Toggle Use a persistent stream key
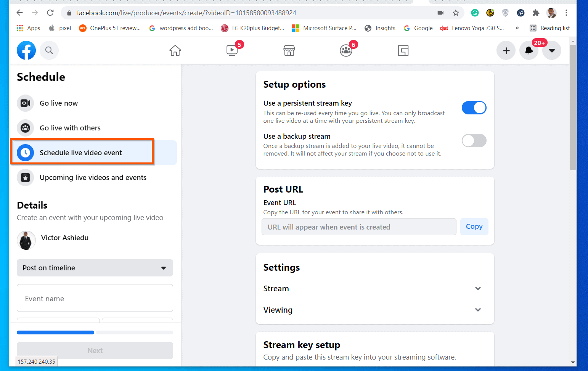Screen dimensions: 588x371 point(474,108)
